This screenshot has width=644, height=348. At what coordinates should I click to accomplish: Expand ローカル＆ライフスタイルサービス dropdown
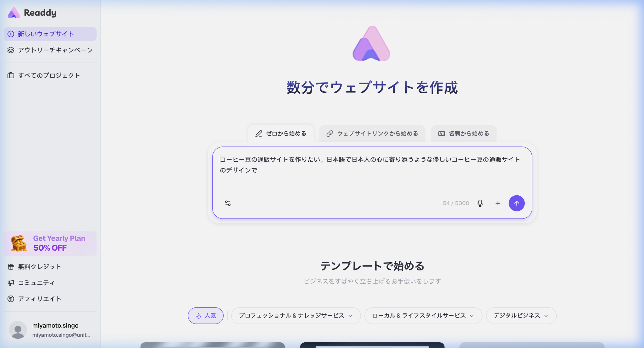tap(423, 316)
